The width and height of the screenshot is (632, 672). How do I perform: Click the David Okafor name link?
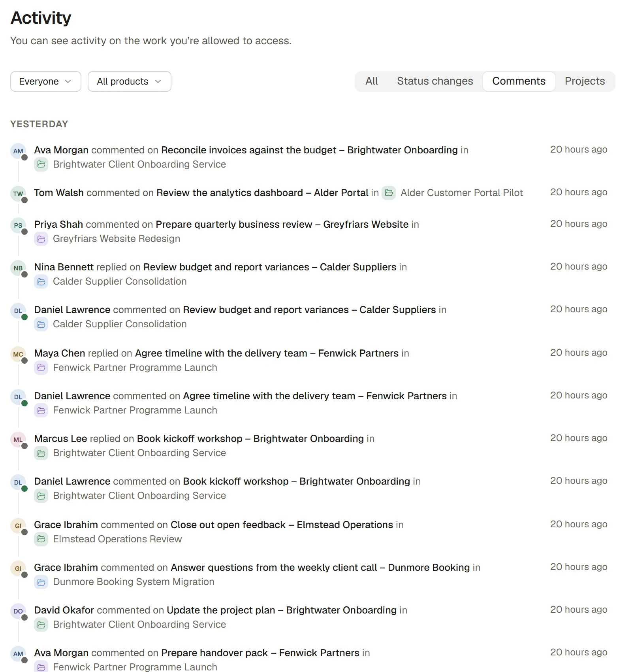64,610
